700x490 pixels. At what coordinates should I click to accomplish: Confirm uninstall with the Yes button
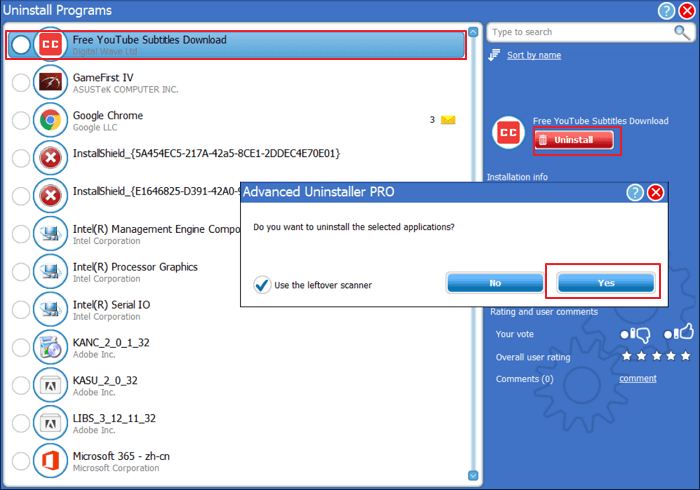click(606, 282)
